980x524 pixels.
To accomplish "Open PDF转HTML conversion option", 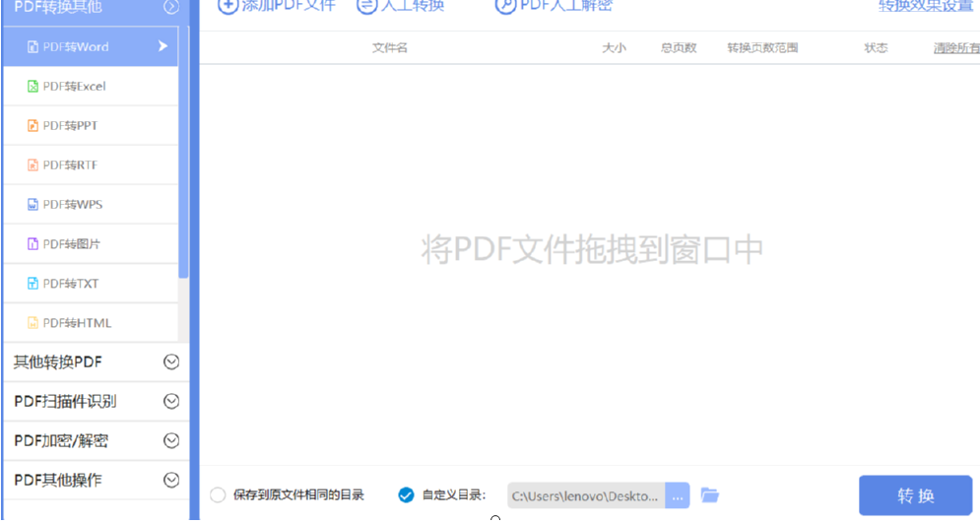I will [x=91, y=323].
